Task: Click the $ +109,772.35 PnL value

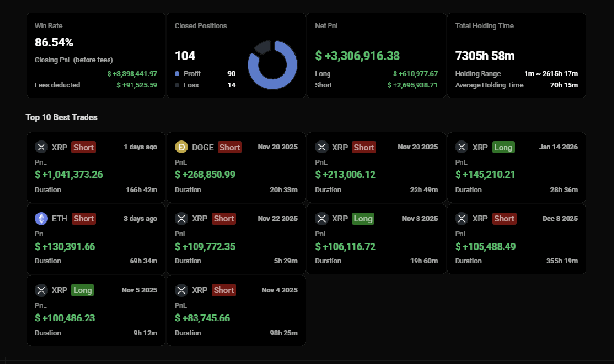Action: pyautogui.click(x=205, y=246)
